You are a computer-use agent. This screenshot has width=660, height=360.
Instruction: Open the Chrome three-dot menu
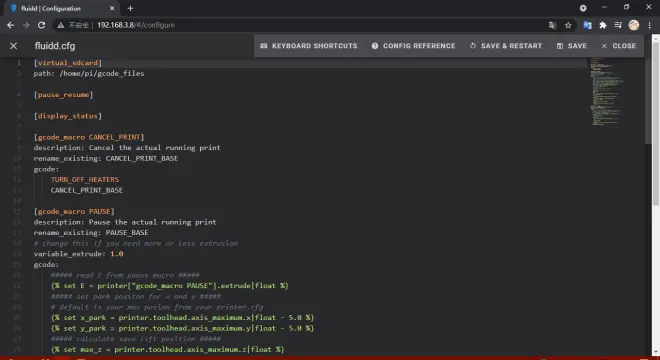coord(649,25)
